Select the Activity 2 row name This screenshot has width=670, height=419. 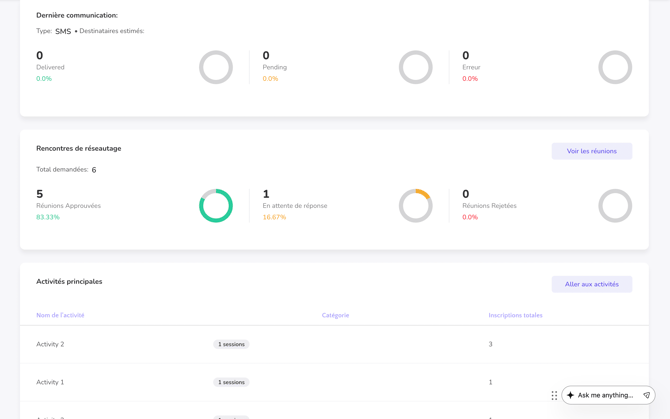(x=50, y=344)
